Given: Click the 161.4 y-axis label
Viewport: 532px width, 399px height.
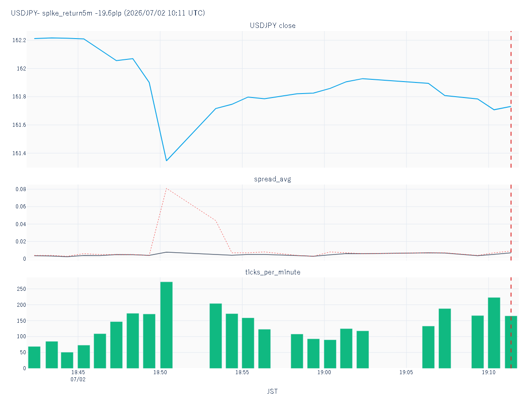Looking at the screenshot, I should pyautogui.click(x=19, y=153).
